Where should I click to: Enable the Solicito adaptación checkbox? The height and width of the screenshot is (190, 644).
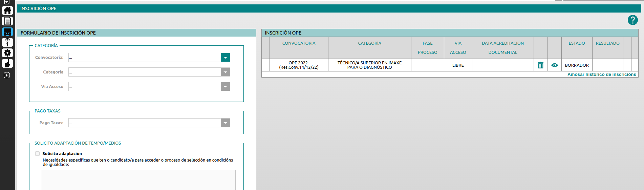(38, 154)
